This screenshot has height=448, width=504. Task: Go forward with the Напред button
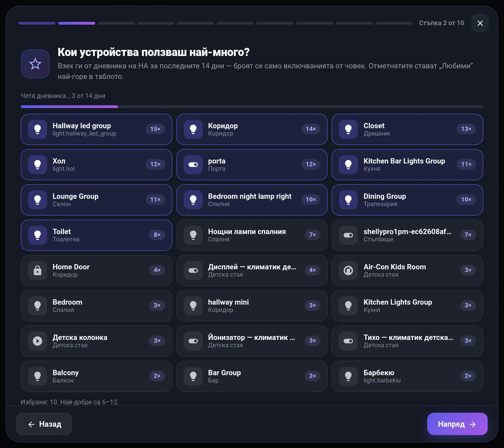(x=457, y=424)
